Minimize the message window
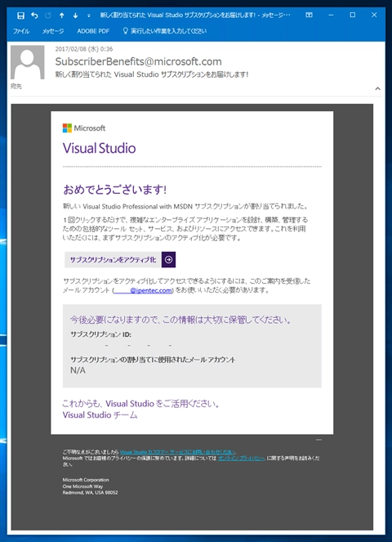 point(331,15)
